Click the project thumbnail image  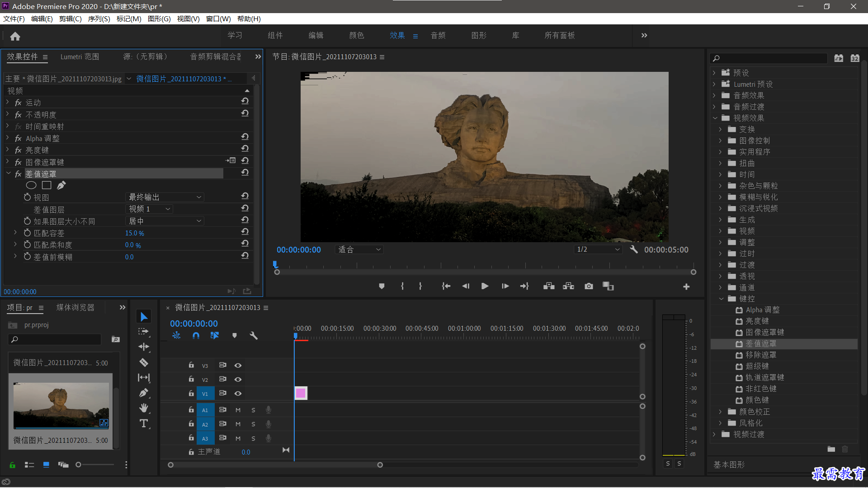(61, 405)
